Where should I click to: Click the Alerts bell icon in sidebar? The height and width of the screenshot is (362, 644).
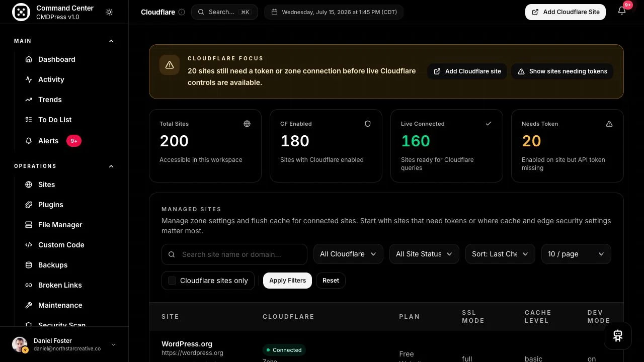(29, 141)
